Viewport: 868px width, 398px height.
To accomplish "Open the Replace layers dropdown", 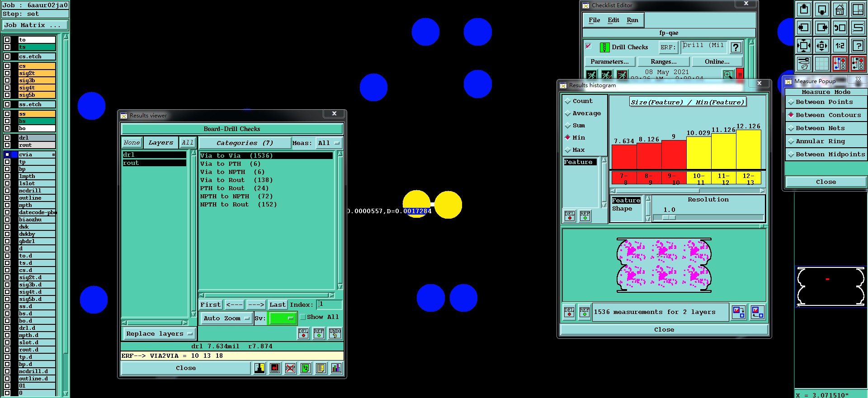I will 159,334.
